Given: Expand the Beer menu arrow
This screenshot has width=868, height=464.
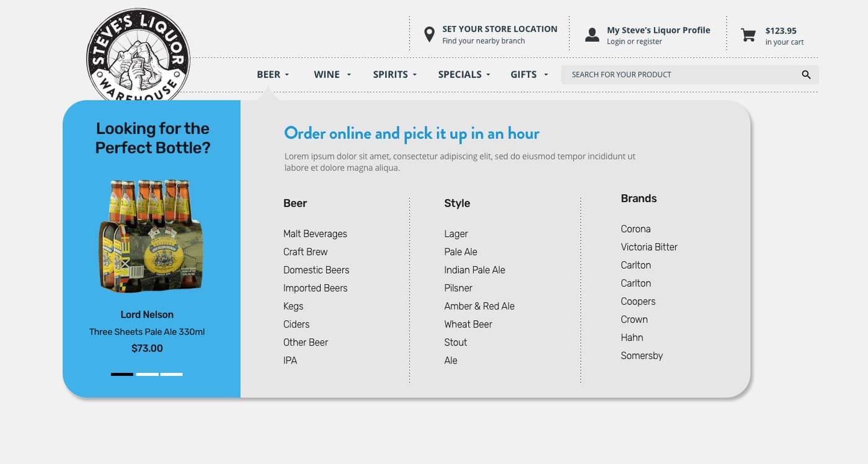Looking at the screenshot, I should [x=287, y=75].
